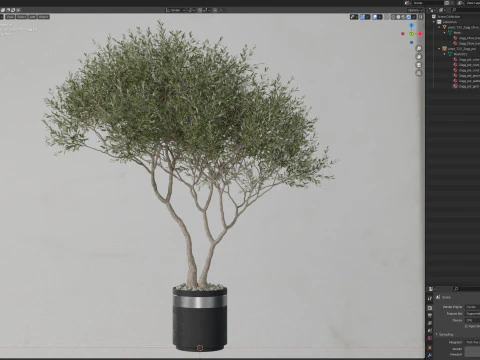
Task: Open the Output properties tab
Action: [x=430, y=315]
